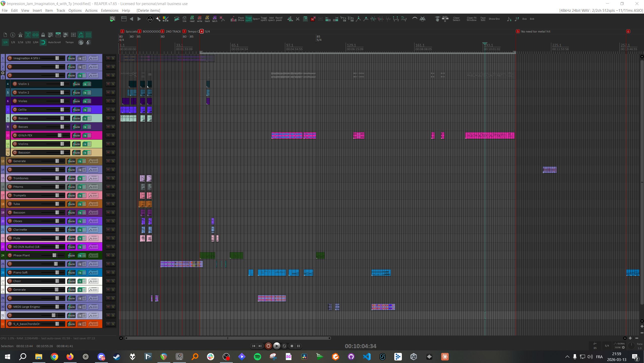Click the scissors split icon in toolbar
This screenshot has width=644, height=363.
tap(298, 19)
